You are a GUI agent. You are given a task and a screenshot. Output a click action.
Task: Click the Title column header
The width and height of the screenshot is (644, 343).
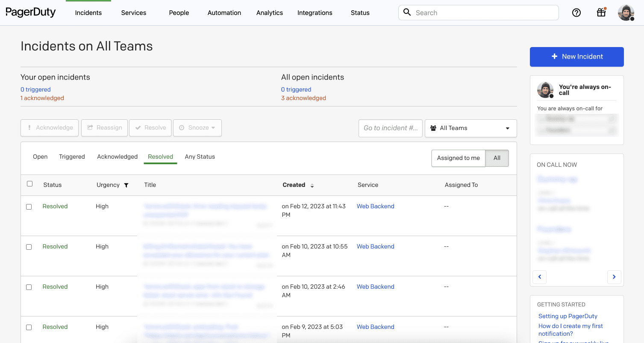click(150, 185)
